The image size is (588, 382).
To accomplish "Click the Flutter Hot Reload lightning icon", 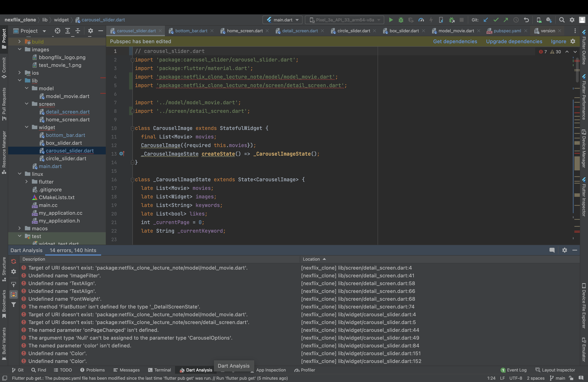I will point(431,20).
